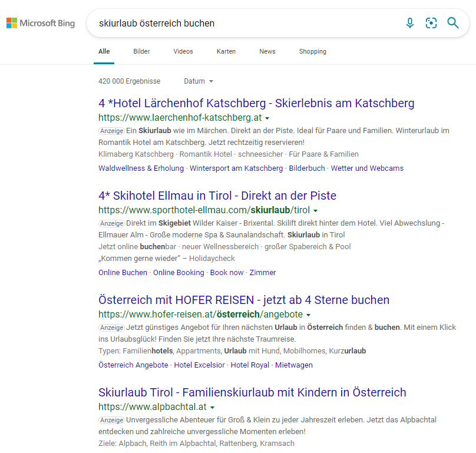The width and height of the screenshot is (476, 453).
Task: Submit search with magnifying glass icon
Action: tap(453, 23)
